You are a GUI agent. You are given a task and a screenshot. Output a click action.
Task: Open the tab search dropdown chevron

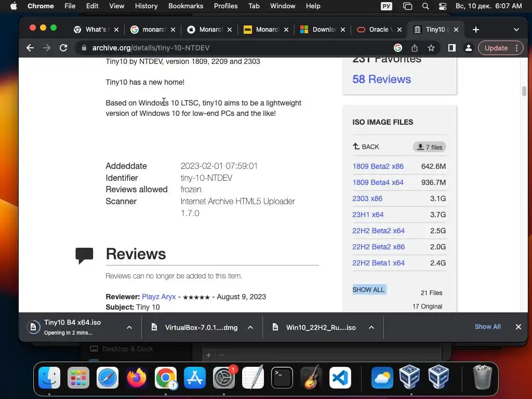[x=516, y=30]
